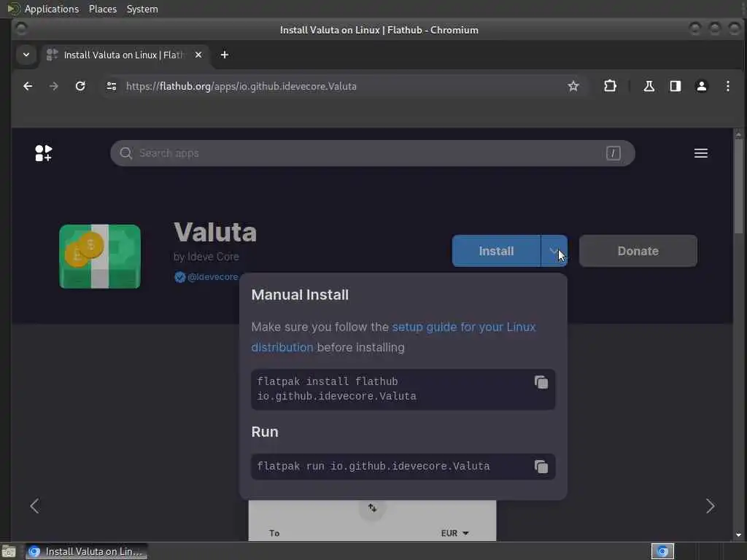View site information icon in address bar
747x560 pixels.
112,86
